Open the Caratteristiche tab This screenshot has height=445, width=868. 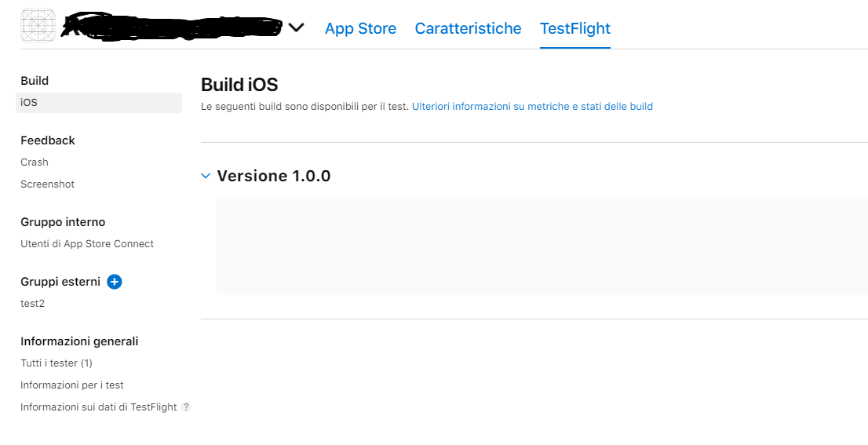(x=468, y=28)
